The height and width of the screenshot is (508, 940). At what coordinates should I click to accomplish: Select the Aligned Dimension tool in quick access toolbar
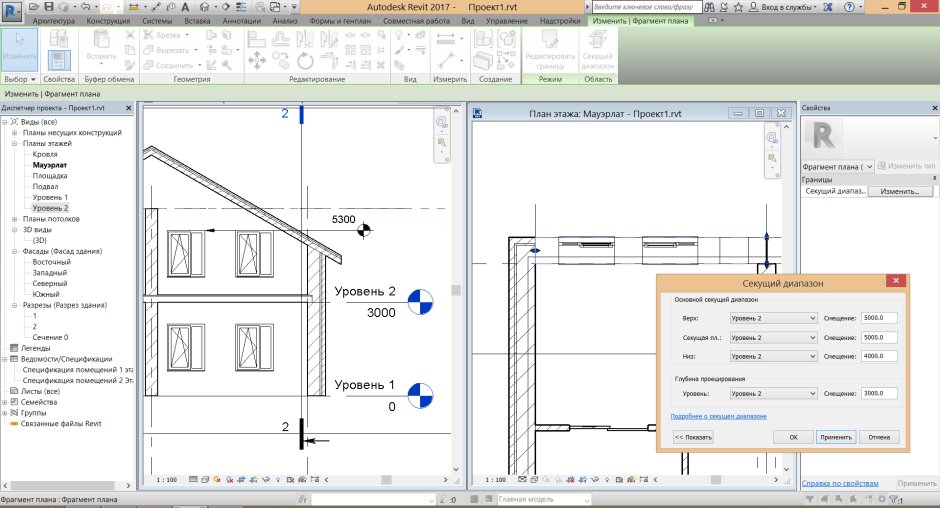click(156, 7)
